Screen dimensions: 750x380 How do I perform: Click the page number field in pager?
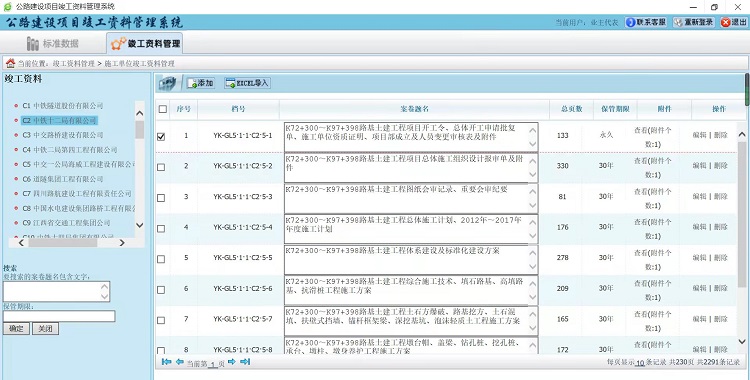coord(213,364)
